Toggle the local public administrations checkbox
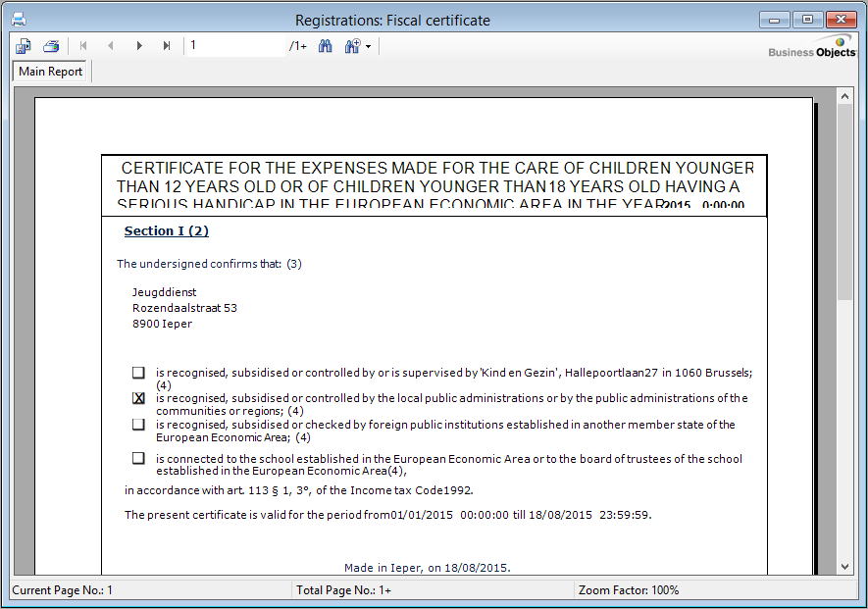 (x=138, y=398)
